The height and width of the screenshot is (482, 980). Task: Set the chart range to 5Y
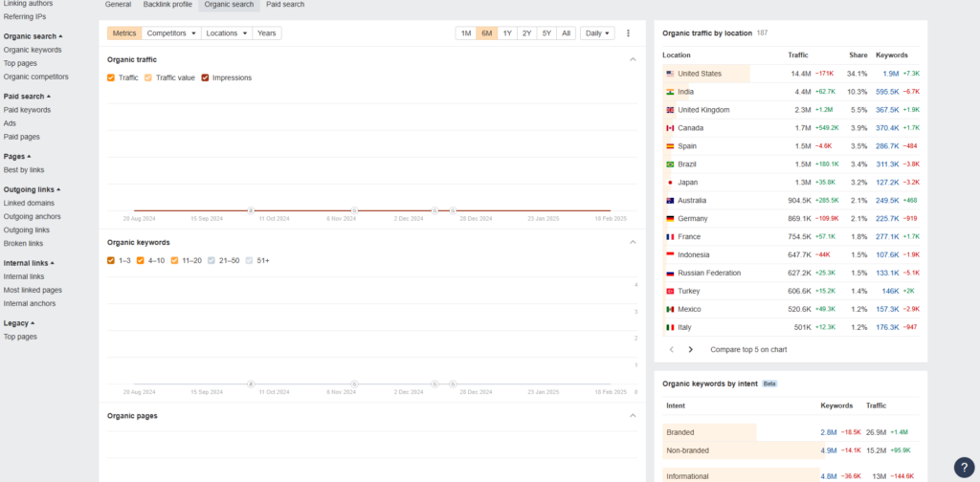coord(546,33)
